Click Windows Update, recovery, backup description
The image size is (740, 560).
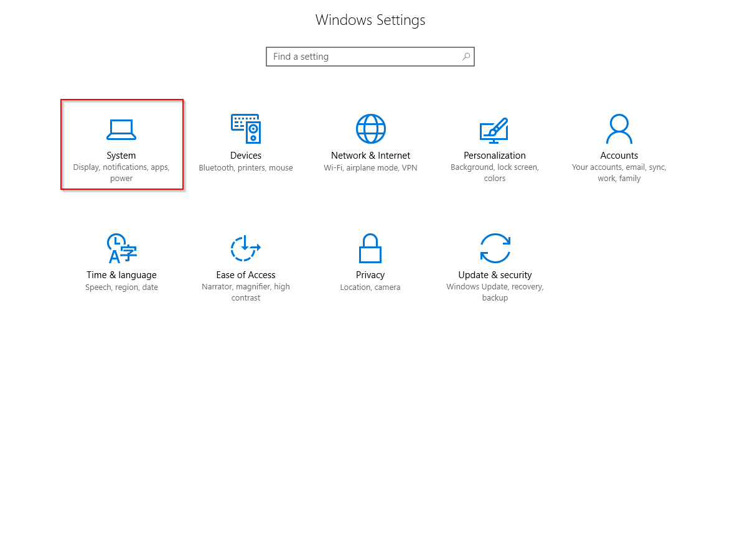(495, 292)
